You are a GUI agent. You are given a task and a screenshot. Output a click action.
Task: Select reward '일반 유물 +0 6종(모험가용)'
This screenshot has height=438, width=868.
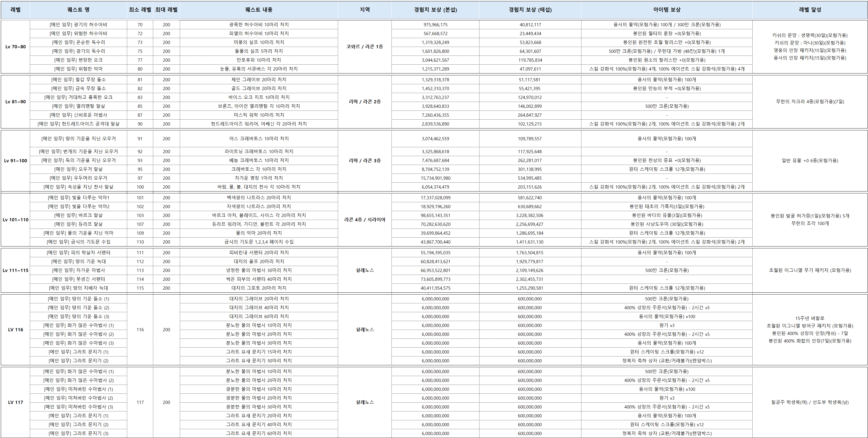[810, 161]
